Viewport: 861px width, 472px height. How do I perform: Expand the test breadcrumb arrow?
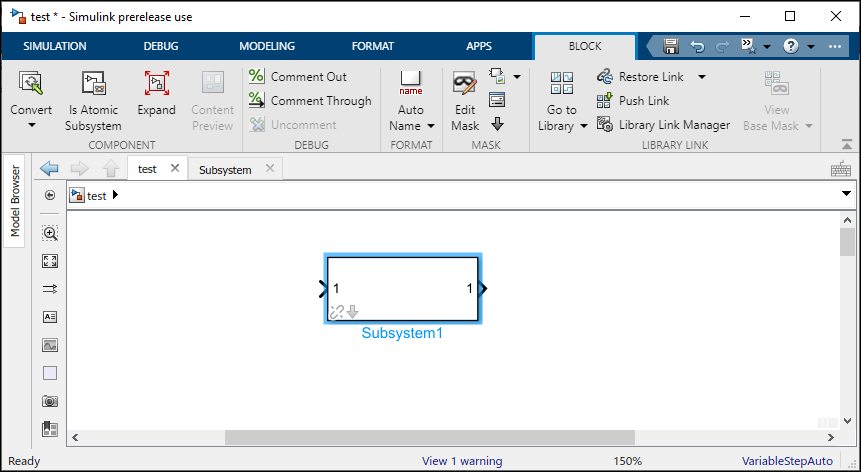tap(115, 195)
